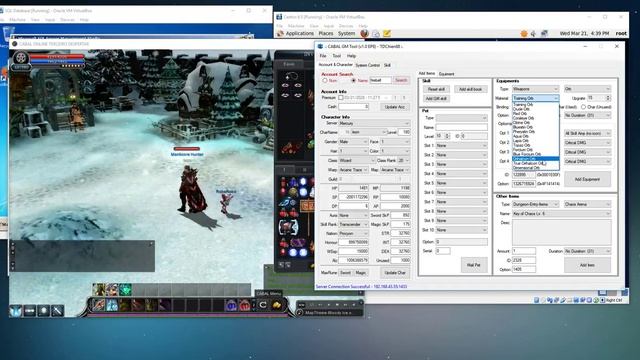Activate the first skill in the quickslot bar

click(x=98, y=305)
